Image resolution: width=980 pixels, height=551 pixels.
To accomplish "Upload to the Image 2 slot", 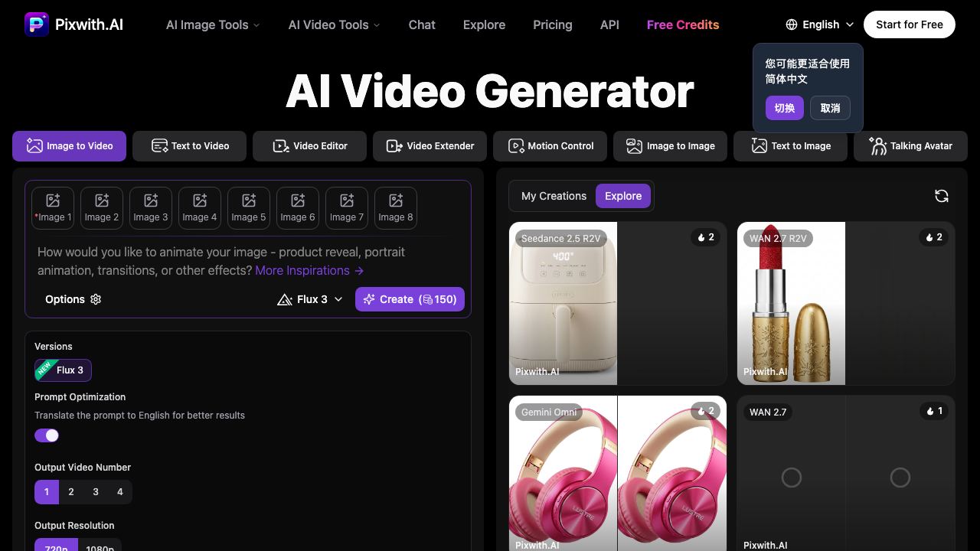I will [102, 208].
